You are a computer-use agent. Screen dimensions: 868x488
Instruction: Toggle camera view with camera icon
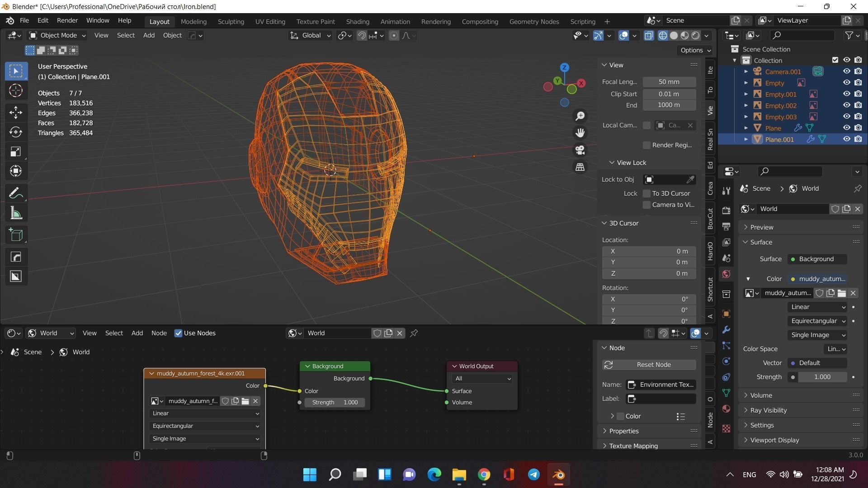(580, 150)
